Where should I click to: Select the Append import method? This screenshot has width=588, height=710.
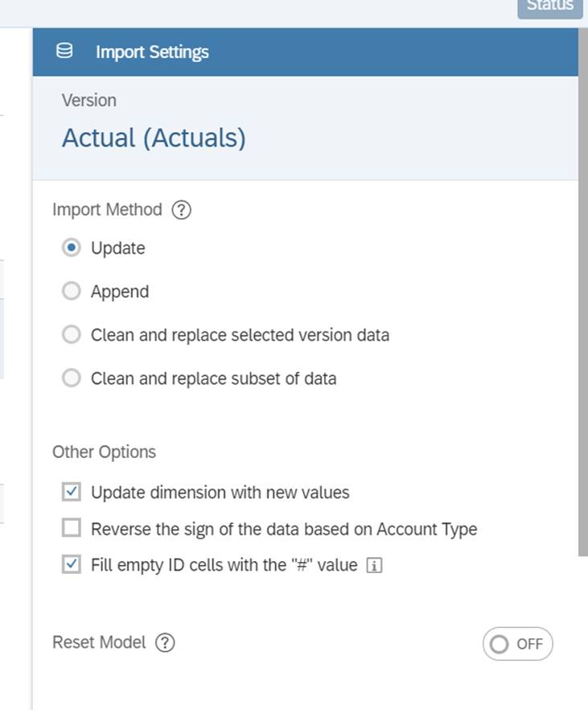pyautogui.click(x=72, y=291)
